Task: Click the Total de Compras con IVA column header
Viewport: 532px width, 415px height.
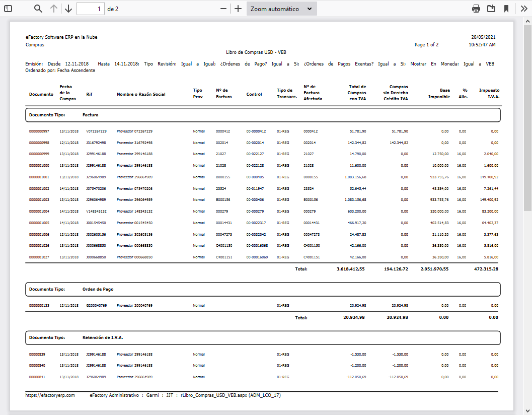Action: tap(357, 93)
